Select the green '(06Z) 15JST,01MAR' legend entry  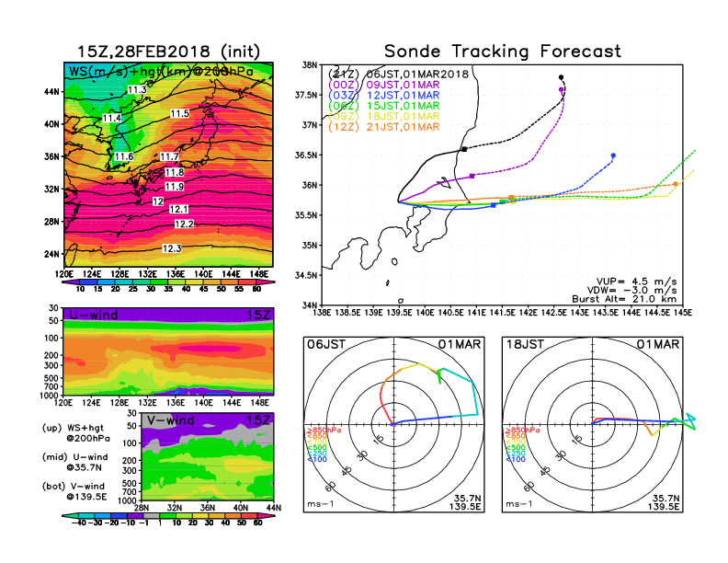(x=383, y=106)
